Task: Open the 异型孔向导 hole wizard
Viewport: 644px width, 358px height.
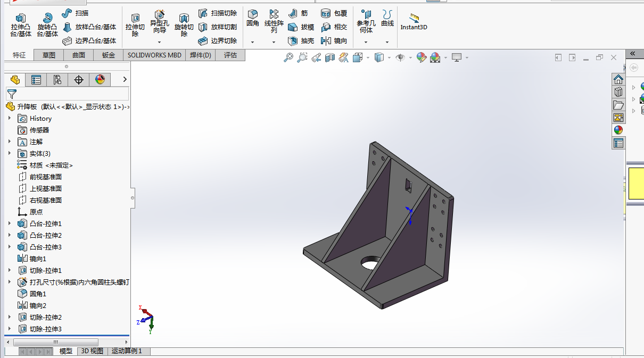Action: click(159, 22)
